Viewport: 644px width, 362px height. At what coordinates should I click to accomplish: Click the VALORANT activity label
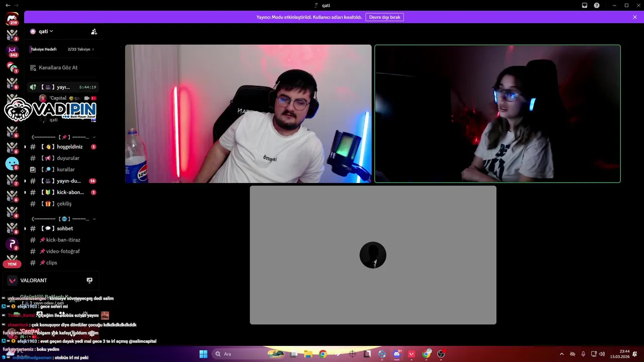click(x=33, y=281)
